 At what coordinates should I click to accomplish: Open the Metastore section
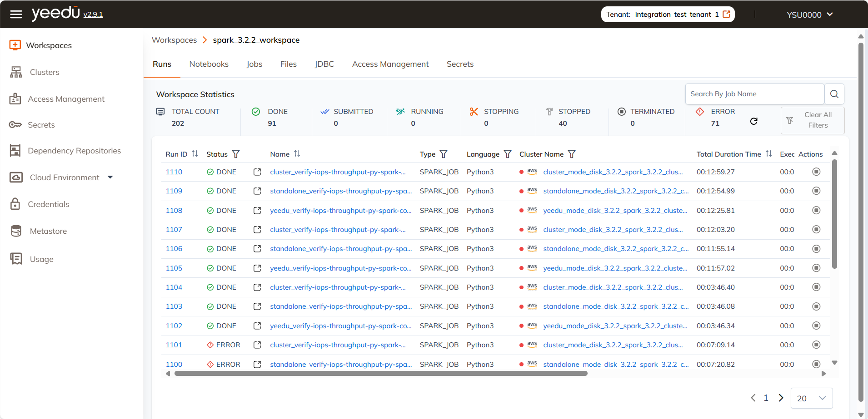[x=47, y=231]
